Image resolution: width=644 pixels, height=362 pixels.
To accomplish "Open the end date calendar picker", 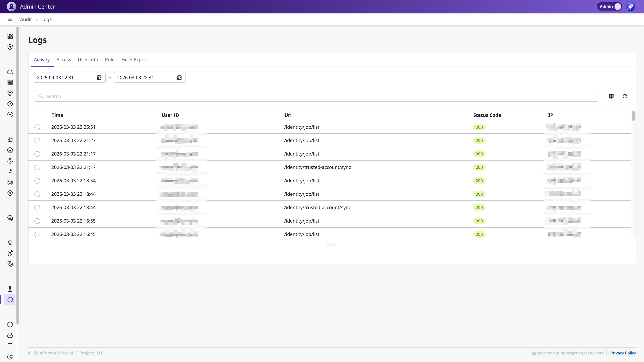I will (179, 77).
